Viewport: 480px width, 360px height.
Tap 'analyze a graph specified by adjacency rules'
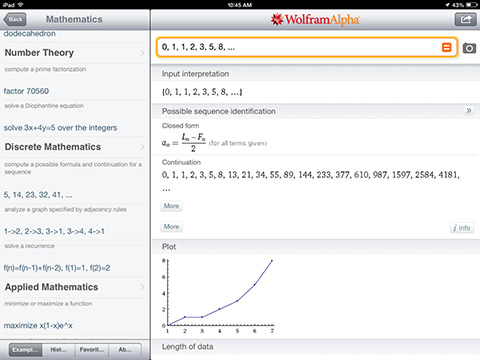click(65, 210)
